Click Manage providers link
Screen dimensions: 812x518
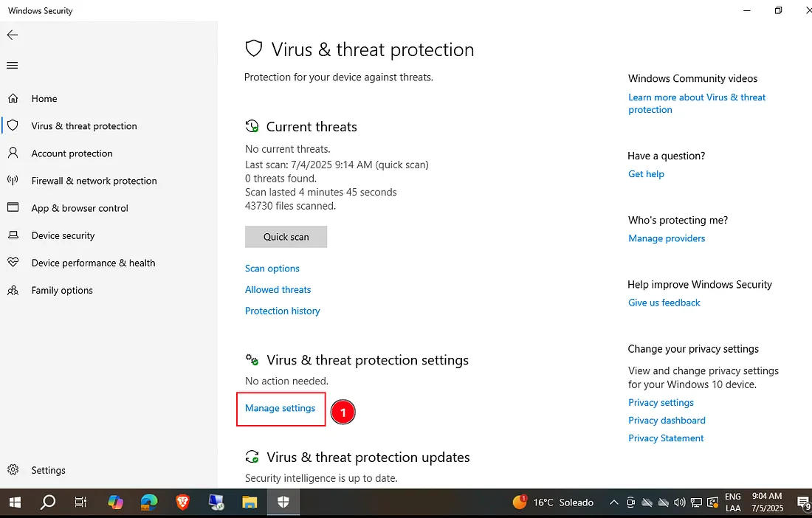tap(667, 238)
